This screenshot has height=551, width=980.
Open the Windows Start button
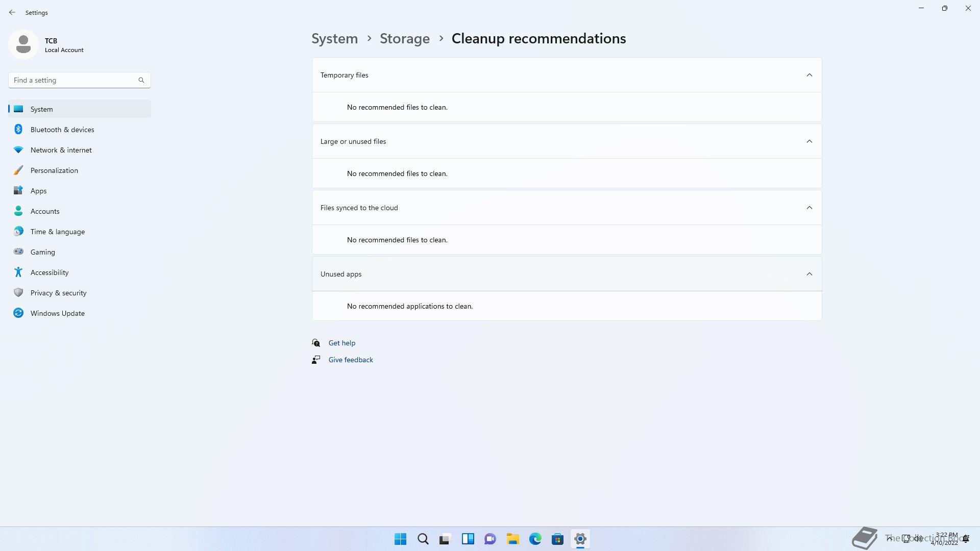click(401, 539)
